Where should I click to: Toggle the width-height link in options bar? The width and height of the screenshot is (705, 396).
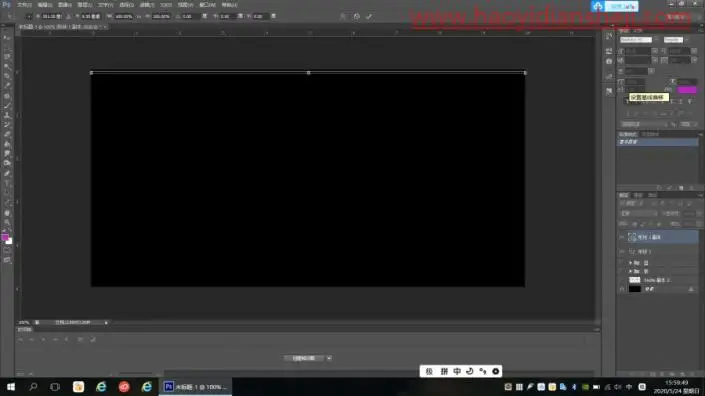click(138, 17)
